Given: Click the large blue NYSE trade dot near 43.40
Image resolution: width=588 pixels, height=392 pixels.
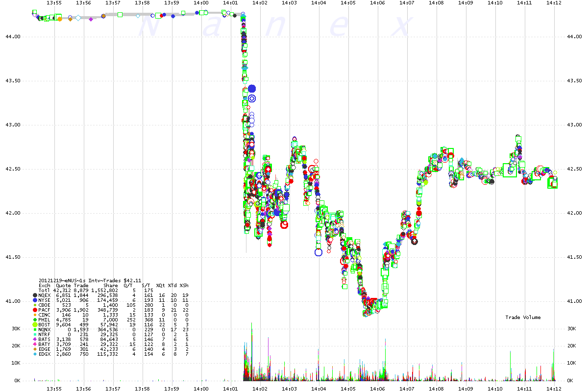Looking at the screenshot, I should (x=252, y=89).
